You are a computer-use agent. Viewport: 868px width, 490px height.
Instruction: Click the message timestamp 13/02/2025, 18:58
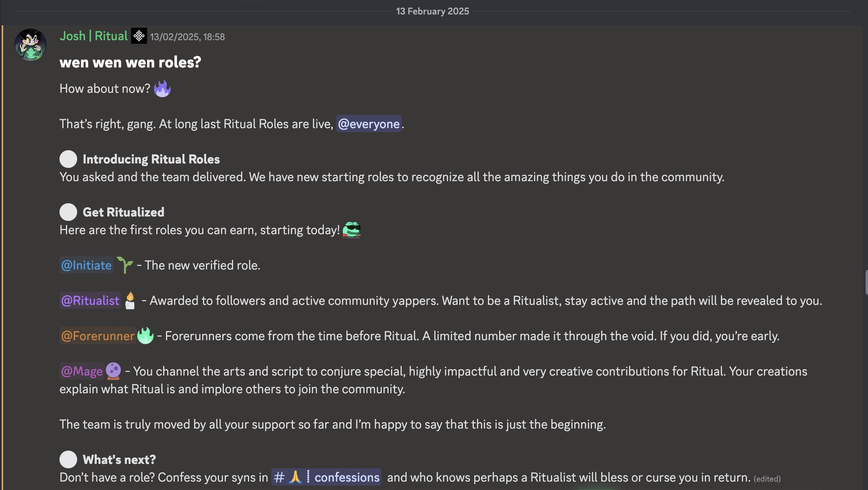tap(187, 37)
